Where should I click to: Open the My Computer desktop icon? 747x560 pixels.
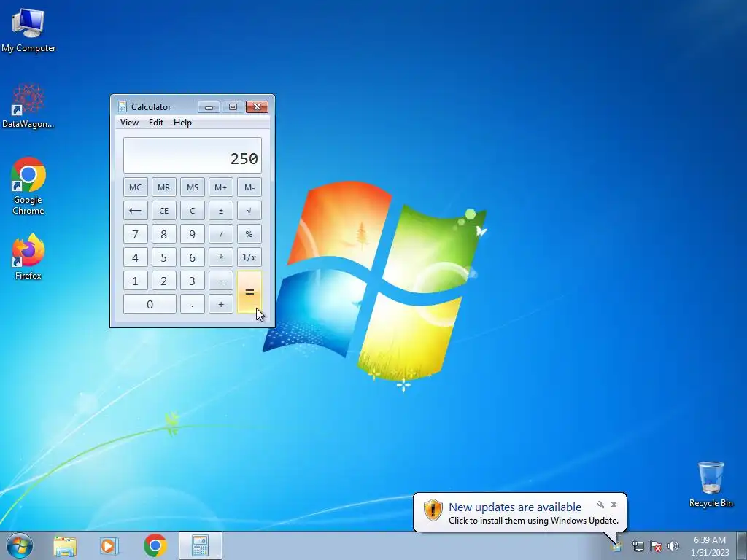pos(28,30)
